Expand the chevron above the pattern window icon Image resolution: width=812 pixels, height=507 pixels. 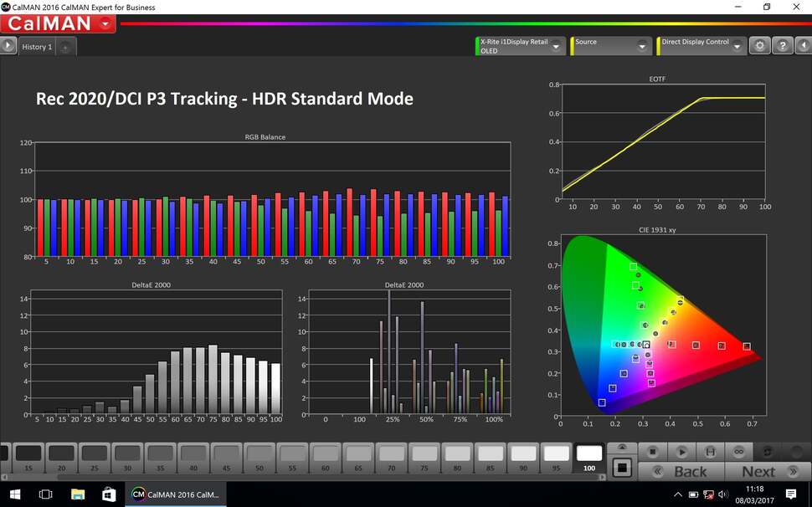click(x=622, y=446)
